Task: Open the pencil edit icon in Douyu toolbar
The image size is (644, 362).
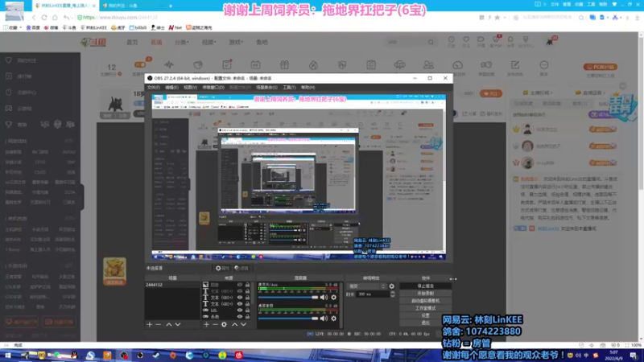Action: point(515,65)
